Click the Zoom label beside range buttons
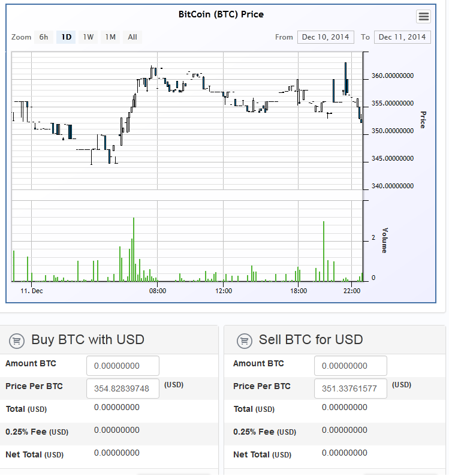The height and width of the screenshot is (476, 449). pos(21,37)
